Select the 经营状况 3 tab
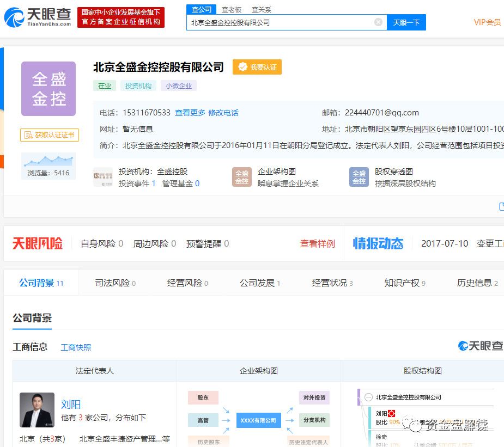 coord(332,283)
